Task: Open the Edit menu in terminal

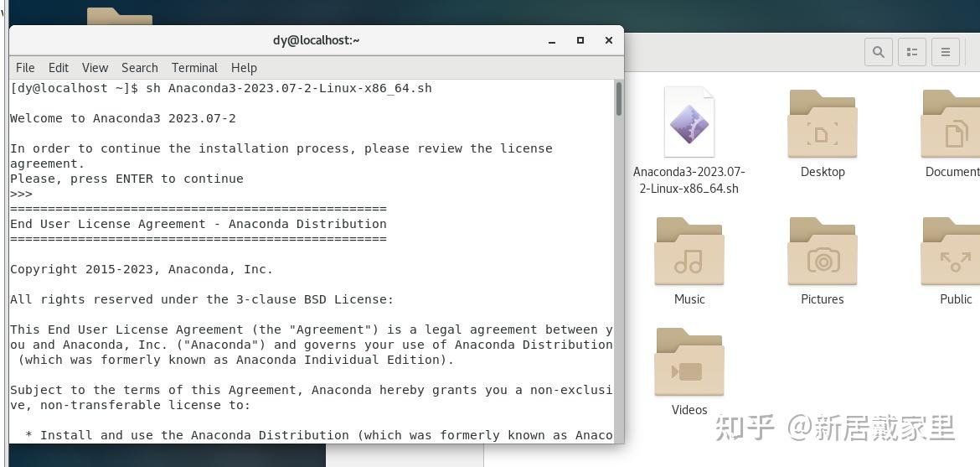Action: tap(58, 68)
